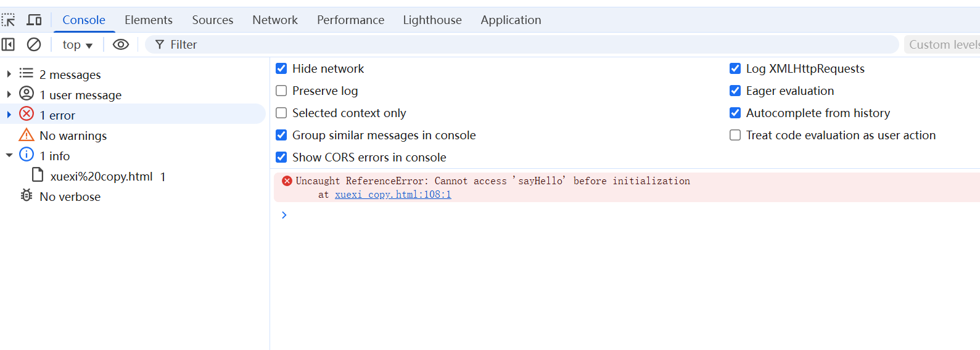Click the No verbose bug icon
This screenshot has width=980, height=350.
point(27,196)
